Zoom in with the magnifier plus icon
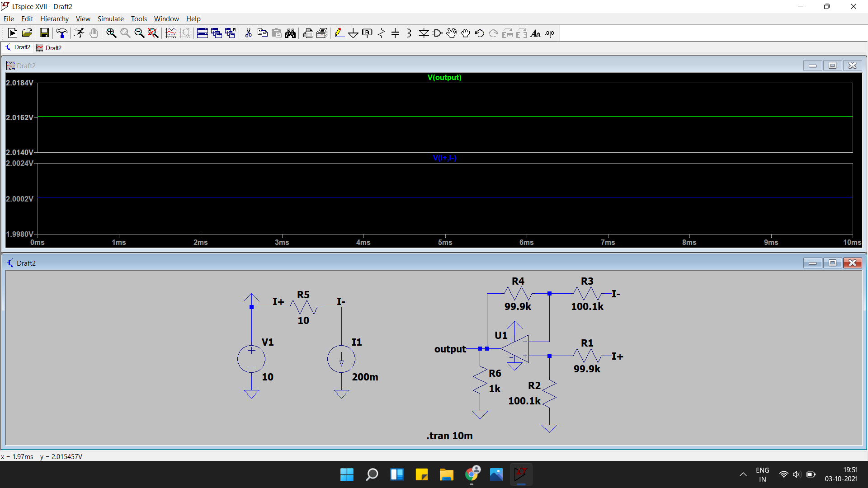This screenshot has height=488, width=868. point(111,33)
